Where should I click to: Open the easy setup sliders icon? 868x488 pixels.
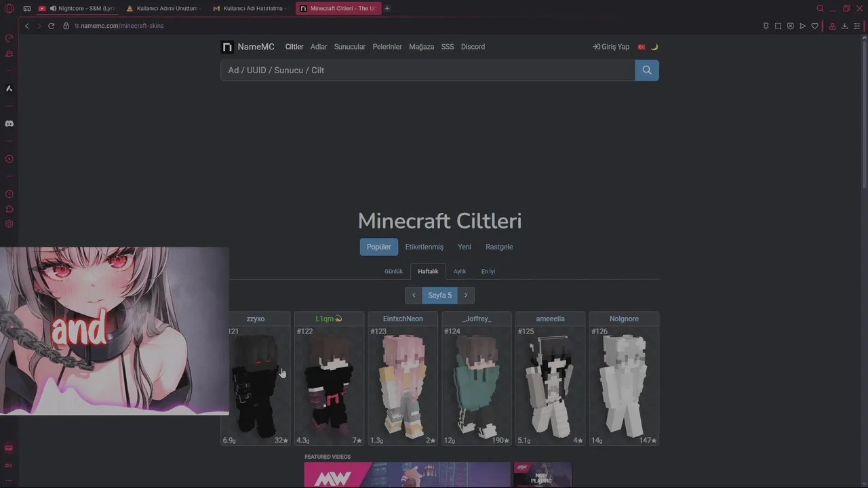[x=856, y=26]
